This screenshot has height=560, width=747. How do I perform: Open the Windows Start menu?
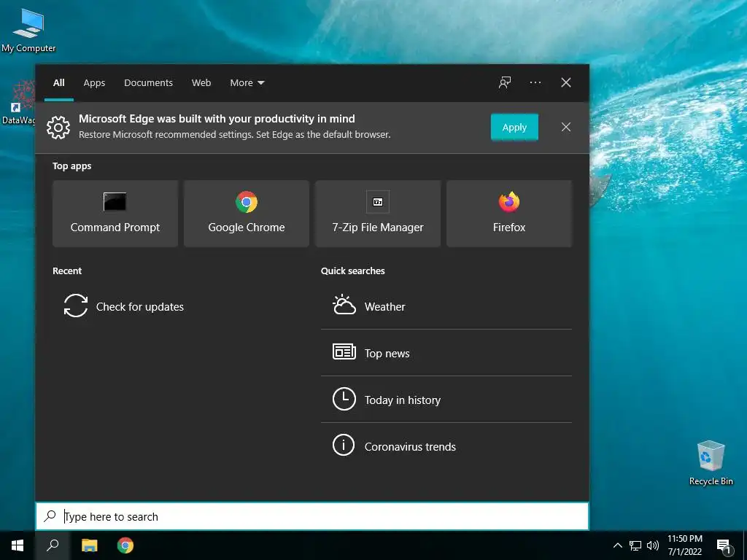pyautogui.click(x=18, y=545)
